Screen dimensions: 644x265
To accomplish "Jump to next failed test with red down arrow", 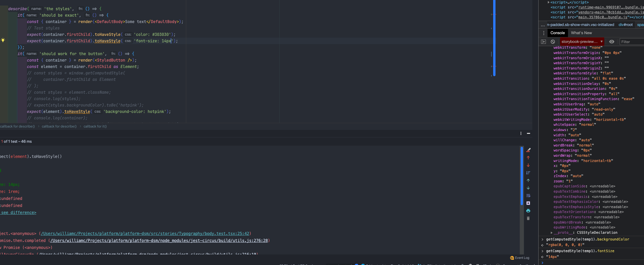I will coord(528,165).
